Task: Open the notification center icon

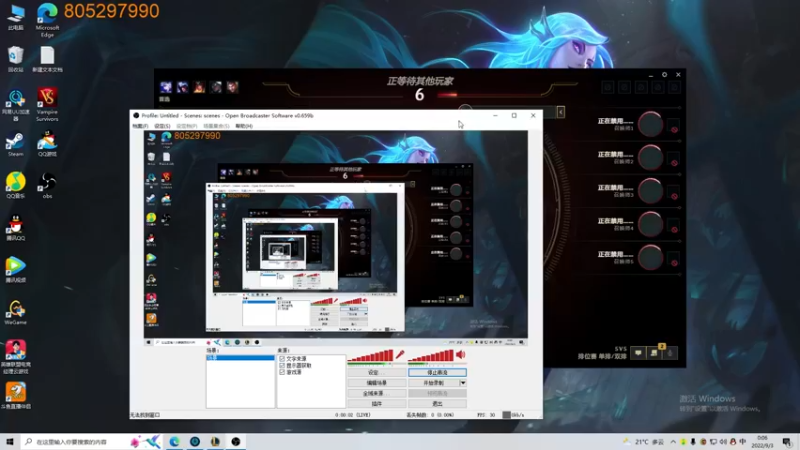Action: coord(787,441)
